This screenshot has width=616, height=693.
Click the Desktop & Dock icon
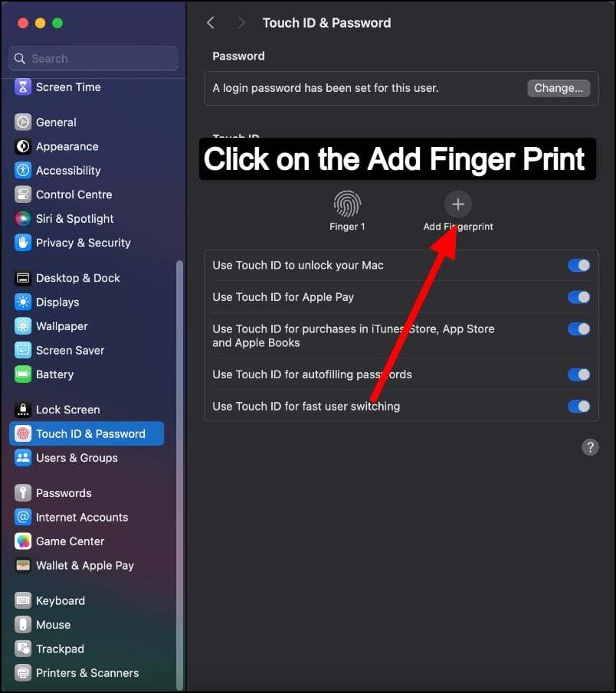(x=23, y=278)
